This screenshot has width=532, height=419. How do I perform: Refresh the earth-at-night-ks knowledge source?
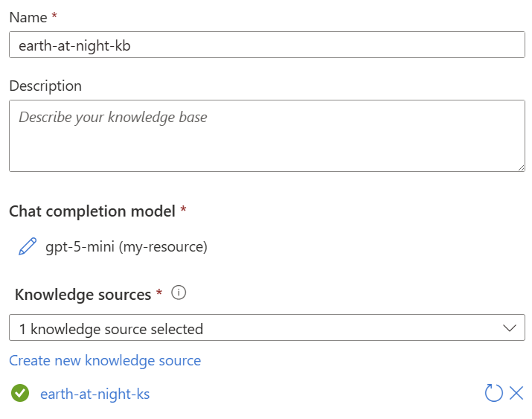pos(493,393)
